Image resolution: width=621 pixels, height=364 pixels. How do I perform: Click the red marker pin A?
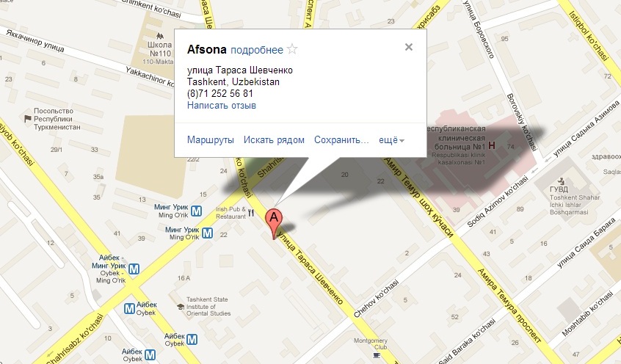pos(274,223)
